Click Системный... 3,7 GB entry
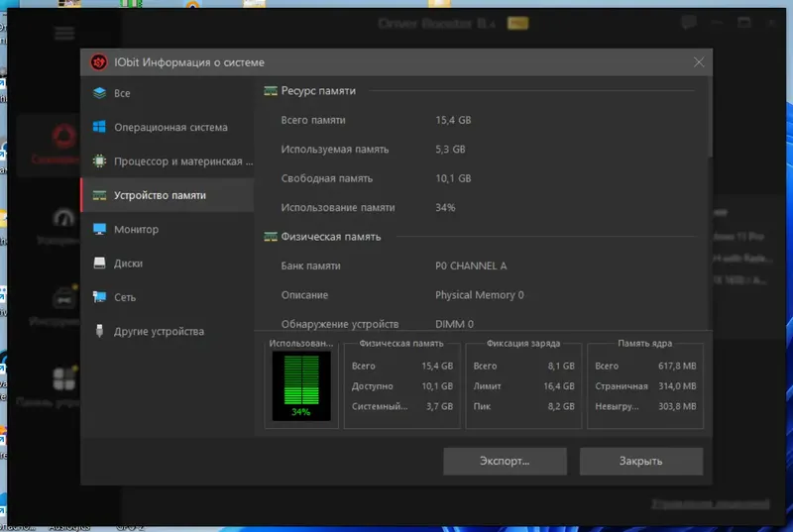 pos(402,406)
